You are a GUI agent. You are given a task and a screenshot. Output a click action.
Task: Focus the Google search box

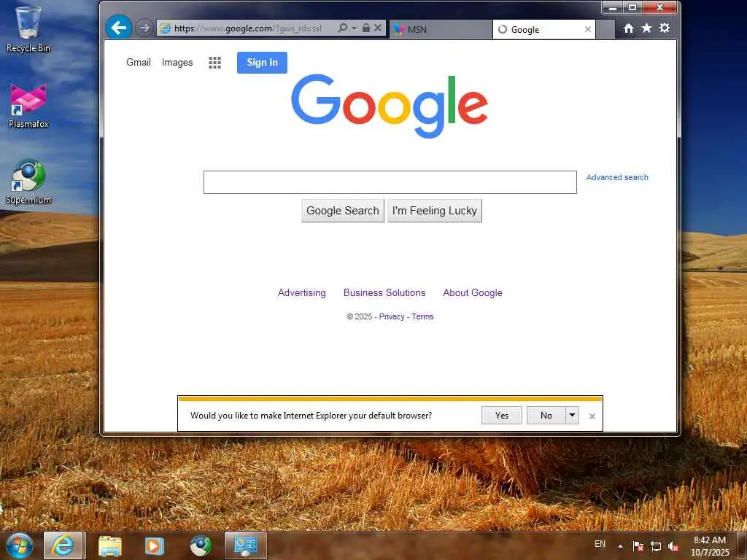pos(390,182)
